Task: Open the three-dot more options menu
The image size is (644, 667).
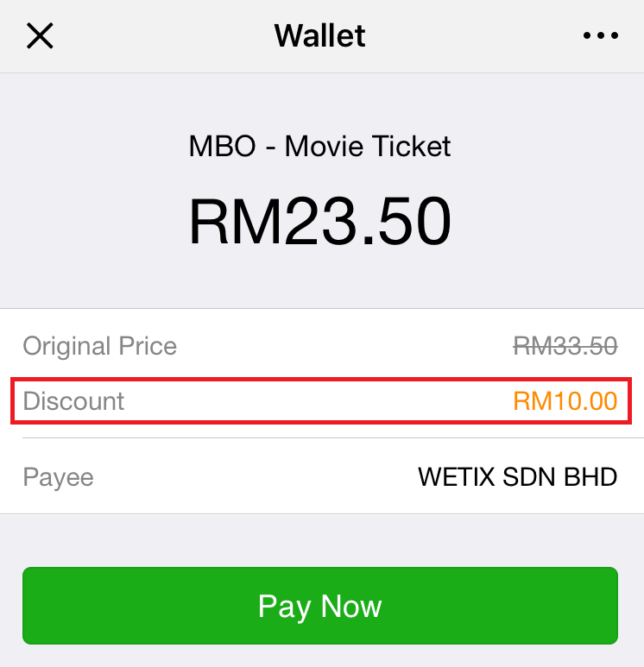Action: point(601,35)
